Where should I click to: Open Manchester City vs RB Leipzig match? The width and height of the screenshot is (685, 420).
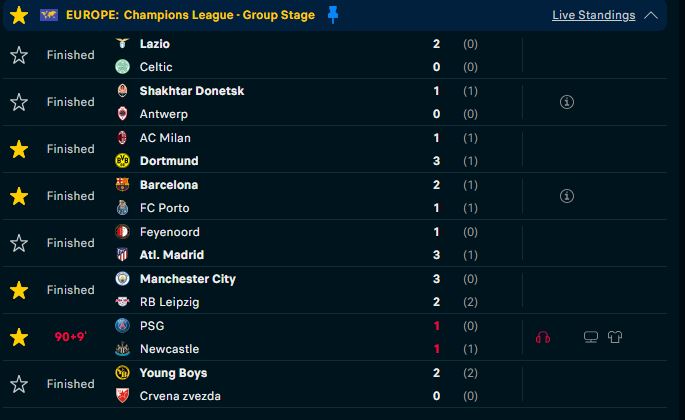(x=334, y=290)
